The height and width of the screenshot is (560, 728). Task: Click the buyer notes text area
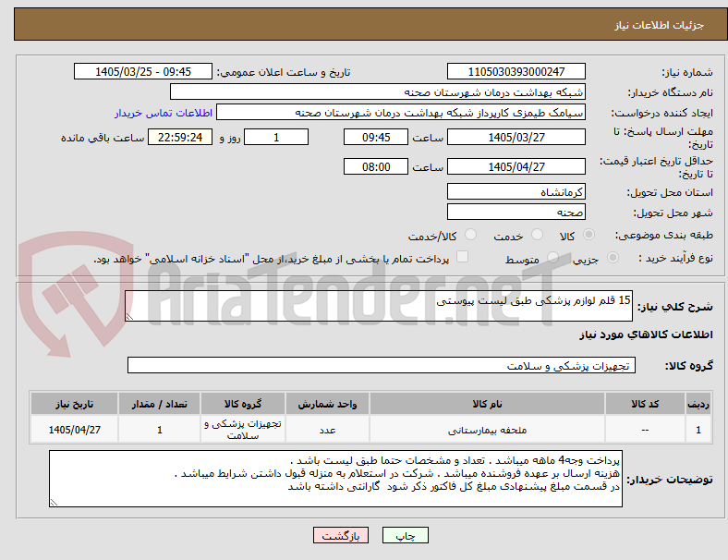335,479
